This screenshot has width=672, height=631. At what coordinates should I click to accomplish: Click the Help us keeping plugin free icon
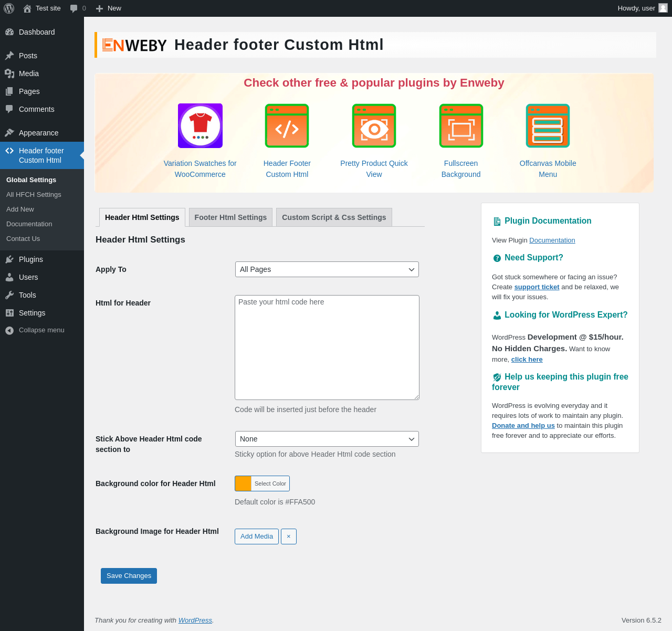pyautogui.click(x=497, y=377)
